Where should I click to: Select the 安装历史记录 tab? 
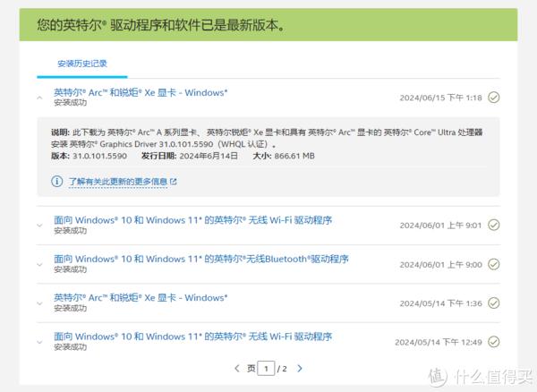click(81, 64)
